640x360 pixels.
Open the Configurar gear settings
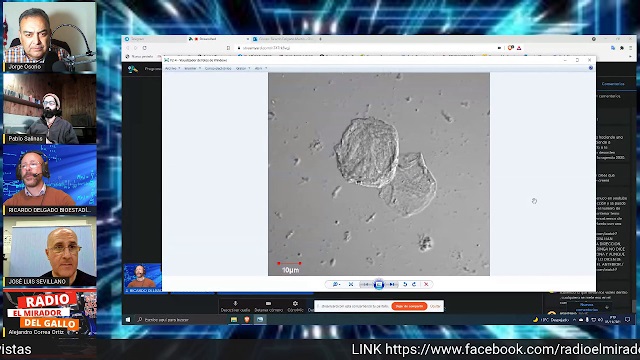(x=295, y=307)
